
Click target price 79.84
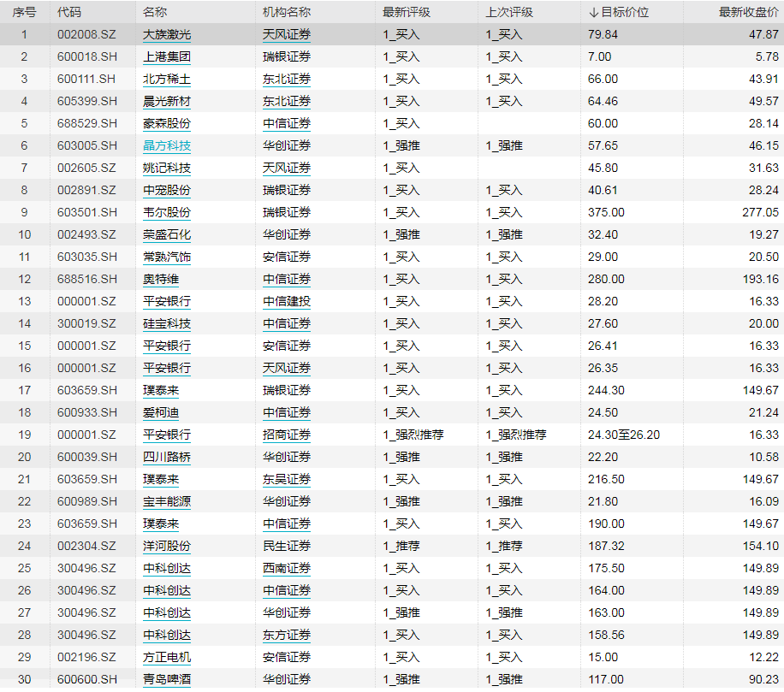(603, 34)
